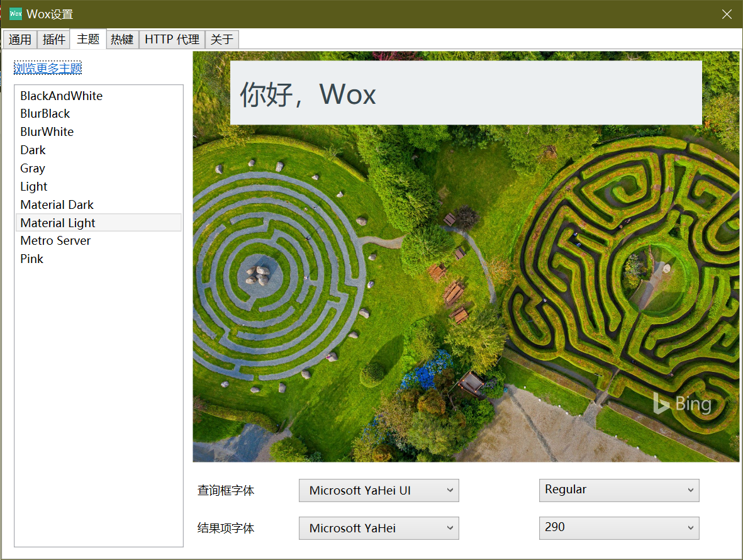Select the Material Light theme
The height and width of the screenshot is (560, 743).
[99, 223]
